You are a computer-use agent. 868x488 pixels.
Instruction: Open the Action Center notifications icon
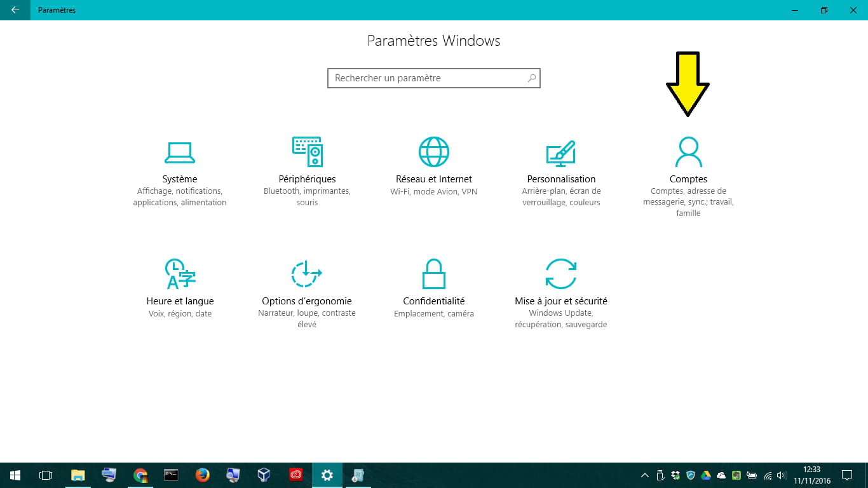pos(846,475)
